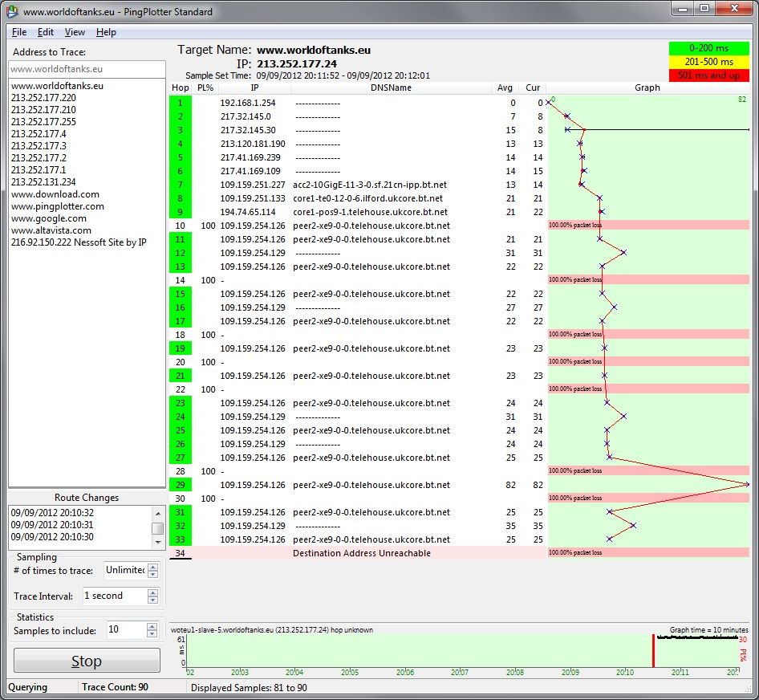Open the View menu
This screenshot has height=700, width=759.
coord(75,32)
